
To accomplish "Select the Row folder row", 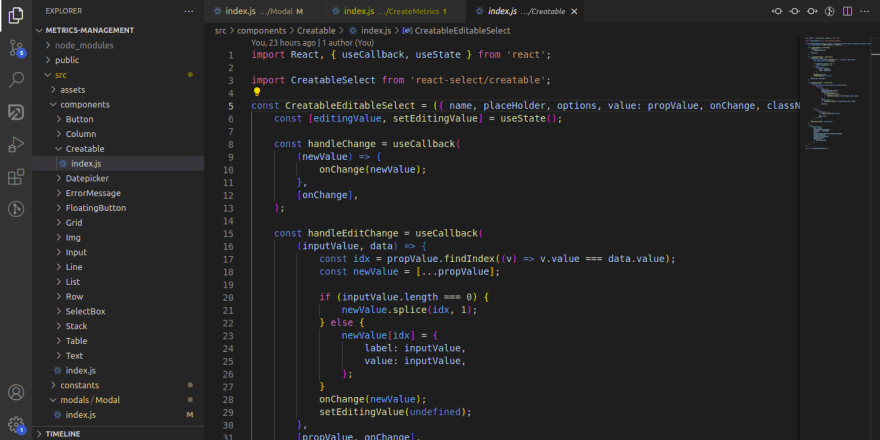I will pos(119,296).
